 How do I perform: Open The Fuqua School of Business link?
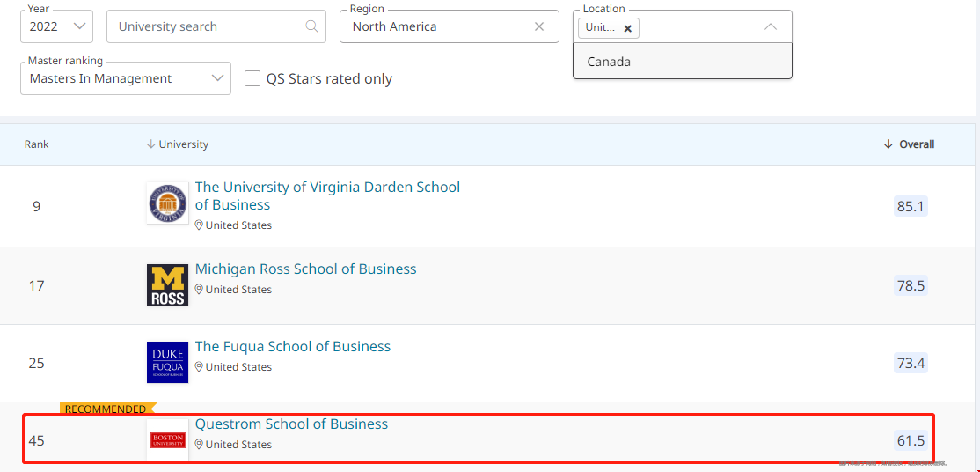click(292, 347)
